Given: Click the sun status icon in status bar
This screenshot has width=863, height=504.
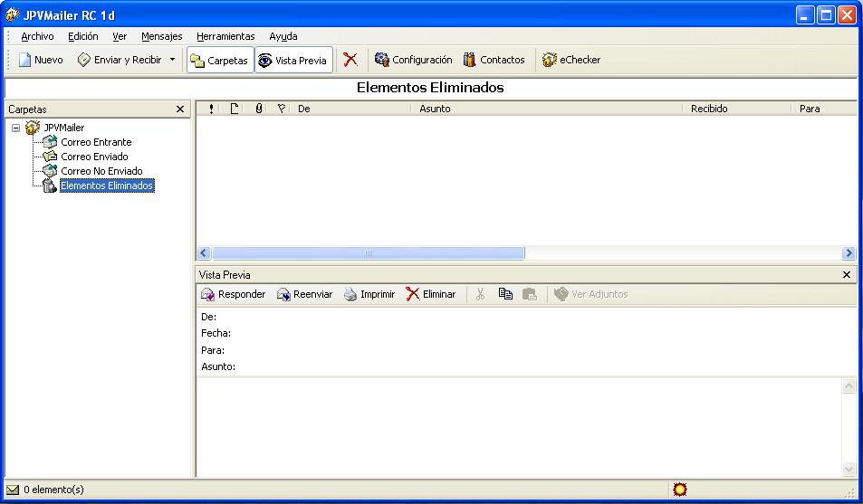Looking at the screenshot, I should (680, 490).
